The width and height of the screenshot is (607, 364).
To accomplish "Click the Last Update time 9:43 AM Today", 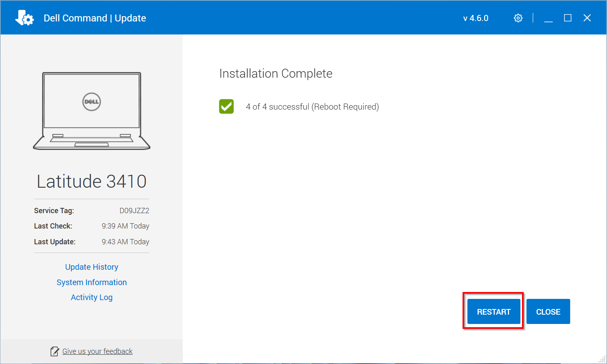I will (x=125, y=242).
